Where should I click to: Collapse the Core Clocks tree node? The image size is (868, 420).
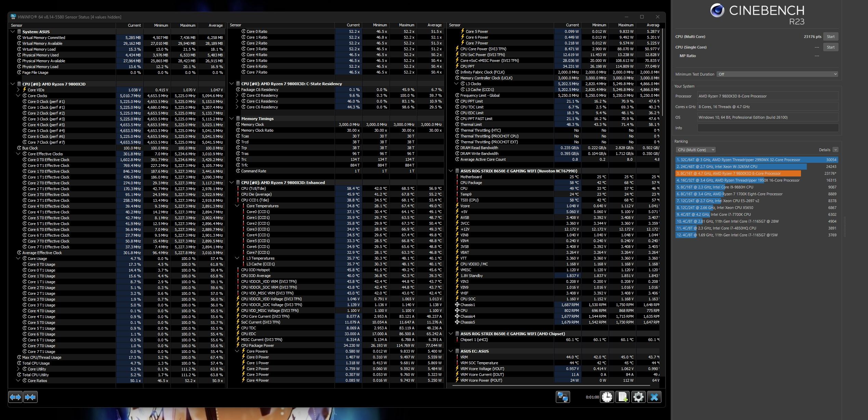[18, 96]
